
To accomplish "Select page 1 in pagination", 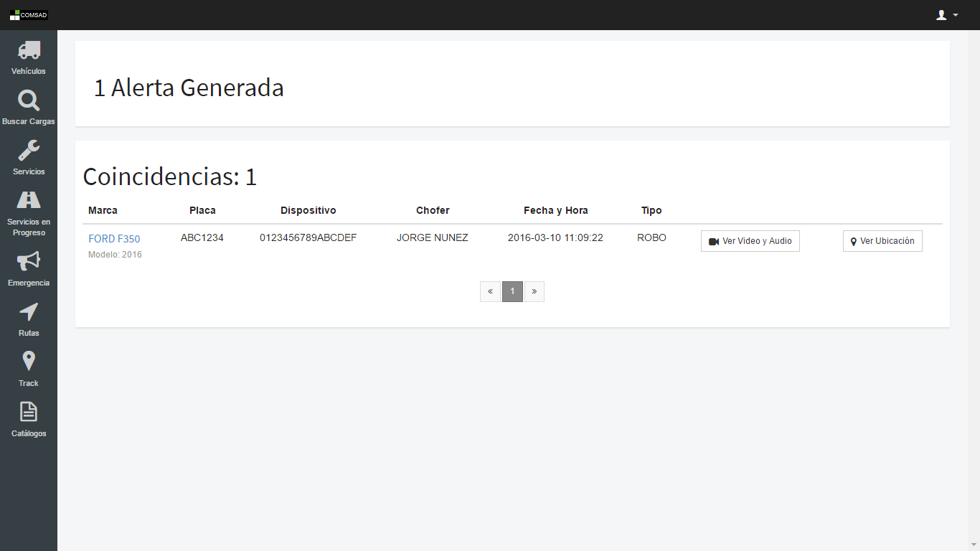I will coord(512,291).
